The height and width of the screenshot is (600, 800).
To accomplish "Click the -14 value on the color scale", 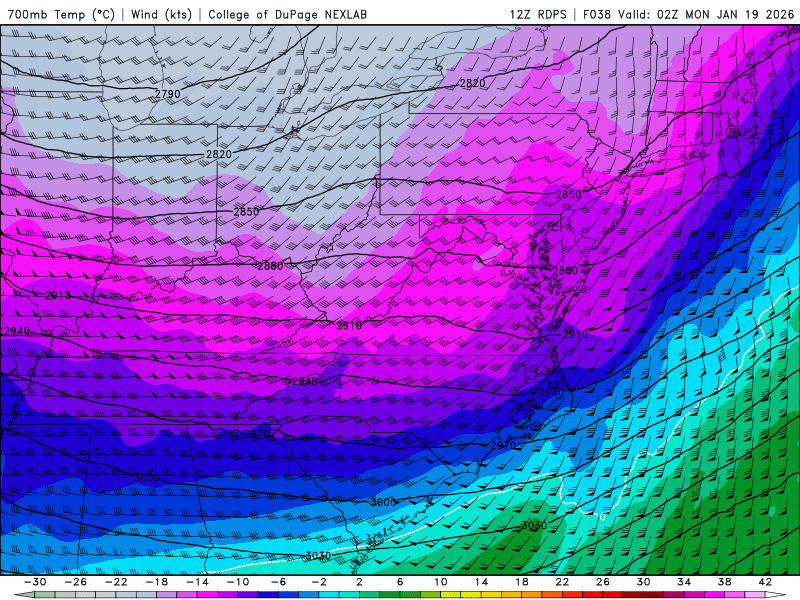I will tap(197, 582).
